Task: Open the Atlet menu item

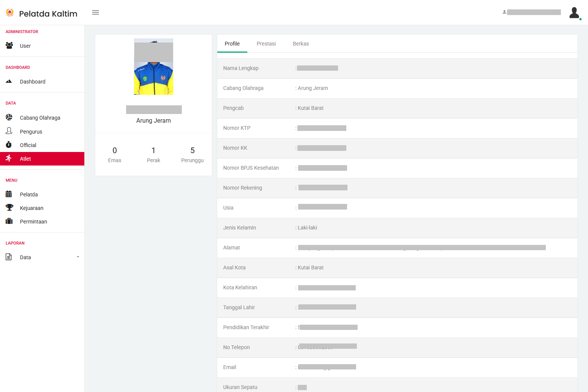Action: click(26, 159)
